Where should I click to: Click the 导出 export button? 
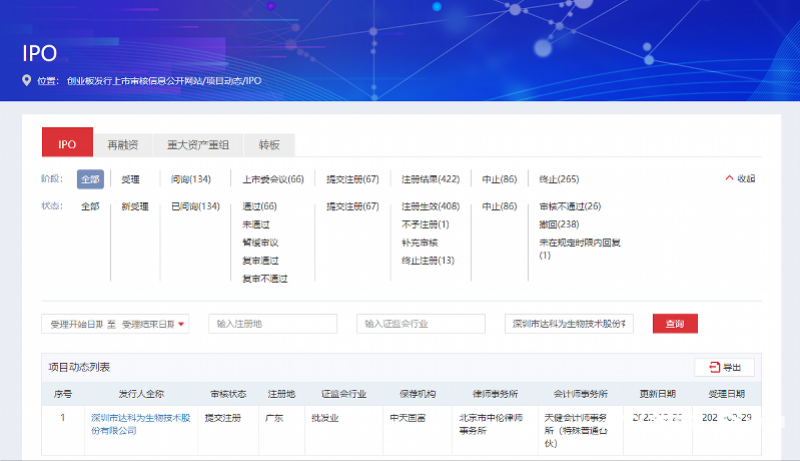pos(724,367)
